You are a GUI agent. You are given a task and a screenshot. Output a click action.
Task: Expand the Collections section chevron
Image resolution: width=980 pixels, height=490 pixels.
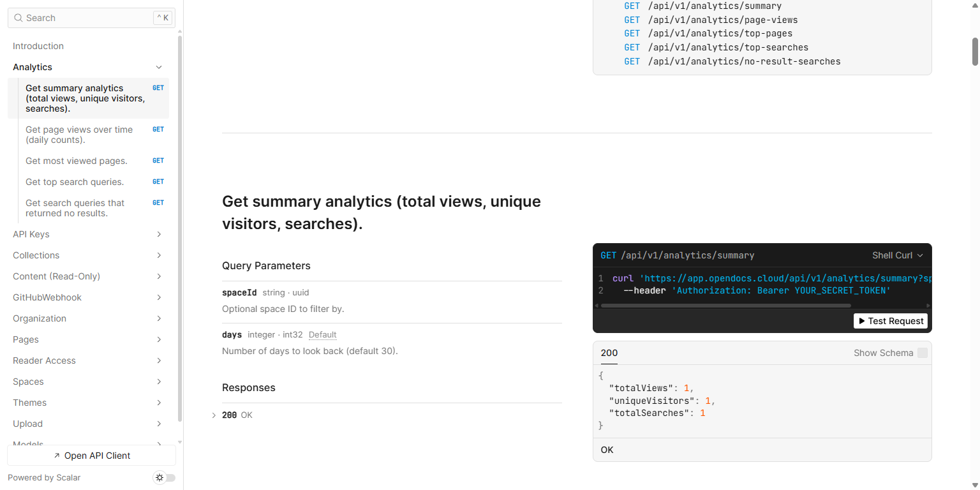(159, 255)
